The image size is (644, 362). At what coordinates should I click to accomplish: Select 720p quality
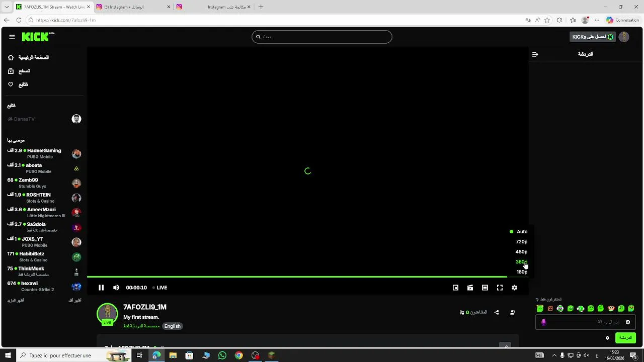[521, 242]
